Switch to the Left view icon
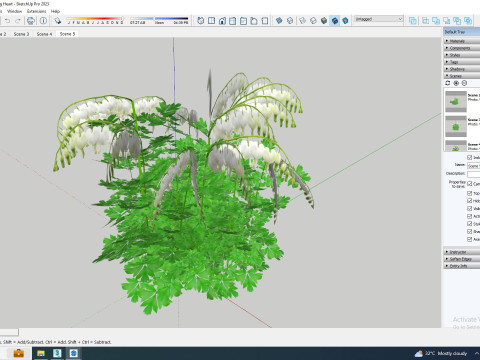This screenshot has width=480, height=360. (x=254, y=21)
